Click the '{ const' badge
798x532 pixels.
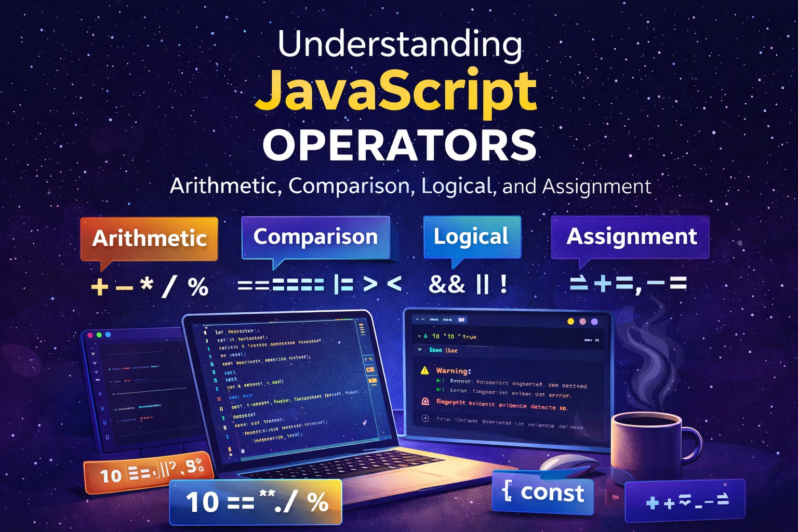(x=542, y=492)
